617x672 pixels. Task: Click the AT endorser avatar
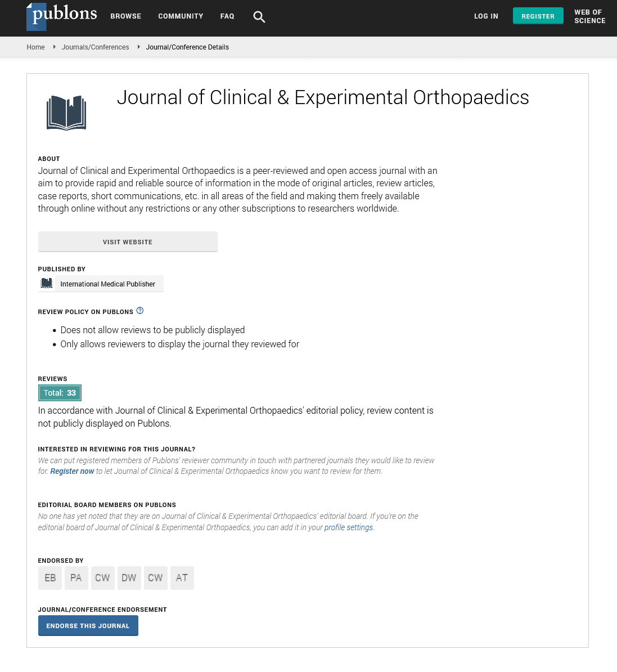click(x=182, y=578)
